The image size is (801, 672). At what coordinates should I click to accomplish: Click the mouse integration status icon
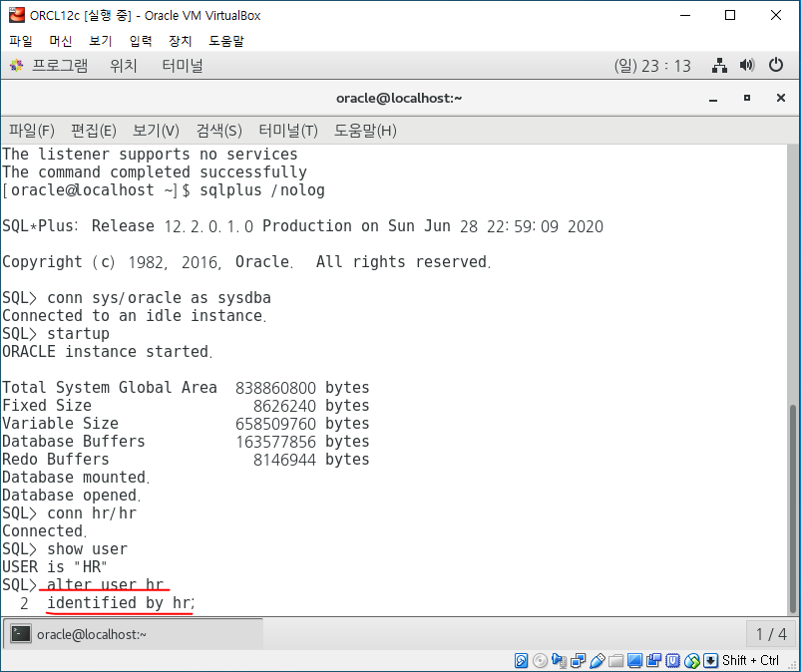(691, 660)
